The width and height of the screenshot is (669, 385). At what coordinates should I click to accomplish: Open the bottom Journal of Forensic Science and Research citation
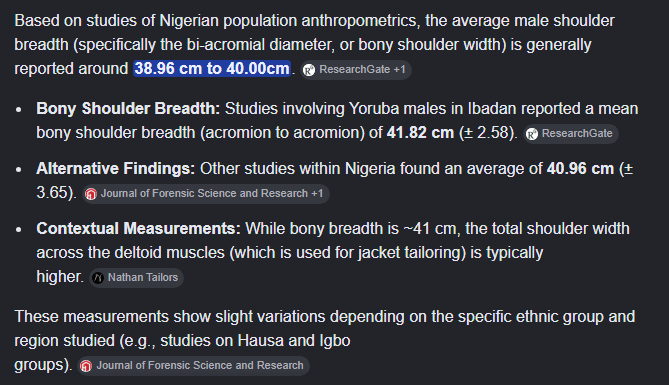[x=193, y=366]
